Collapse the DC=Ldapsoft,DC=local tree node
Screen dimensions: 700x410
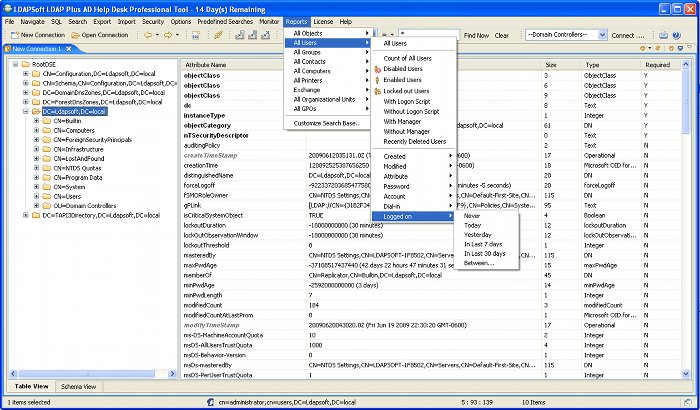[25, 112]
